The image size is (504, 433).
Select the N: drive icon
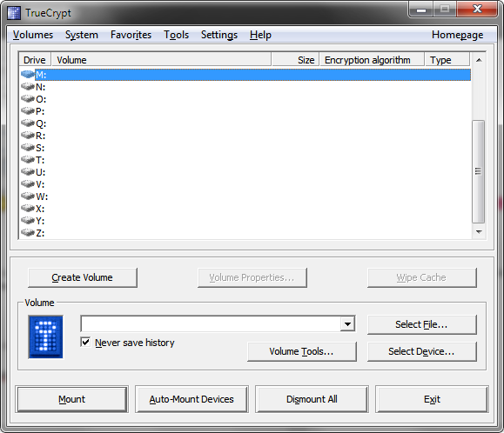click(28, 87)
